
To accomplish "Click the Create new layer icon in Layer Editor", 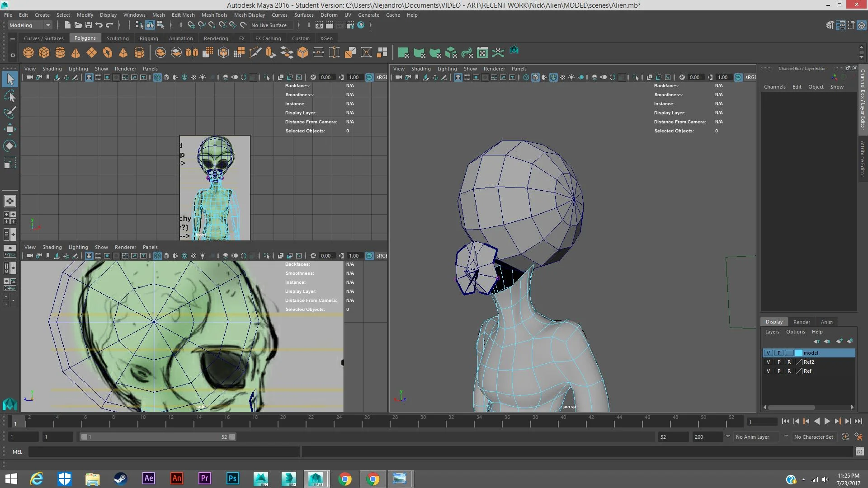I will [840, 341].
